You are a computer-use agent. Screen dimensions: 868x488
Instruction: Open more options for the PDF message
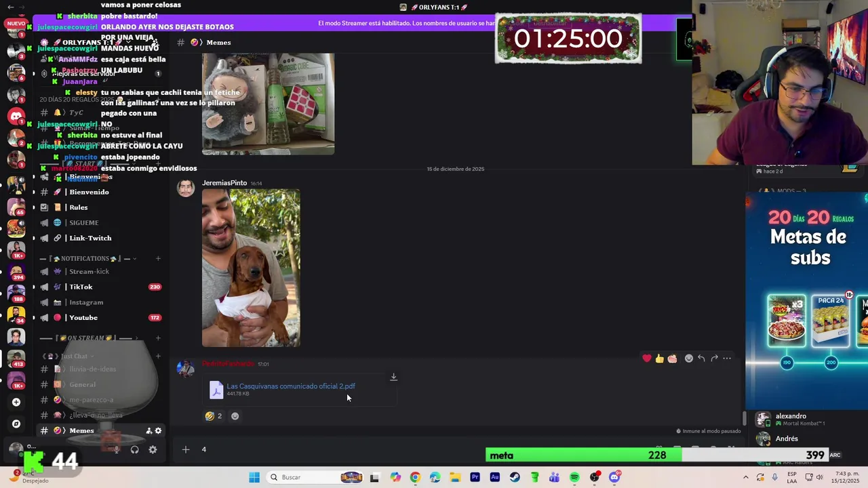[x=727, y=359]
